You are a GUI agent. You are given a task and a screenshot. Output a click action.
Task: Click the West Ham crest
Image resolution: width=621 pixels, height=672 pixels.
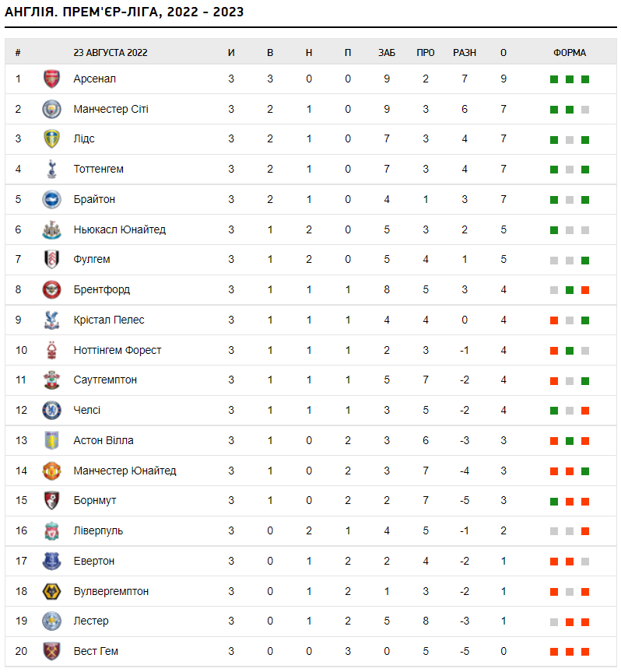point(51,652)
